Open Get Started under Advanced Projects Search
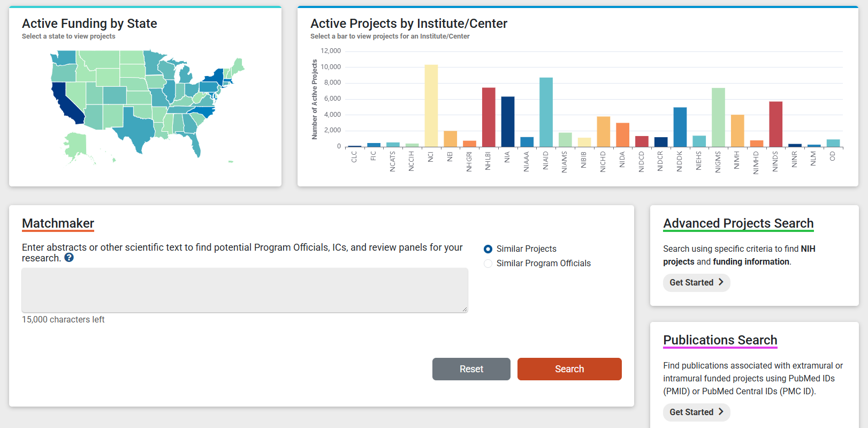Screen dimensions: 868x428 (x=696, y=282)
